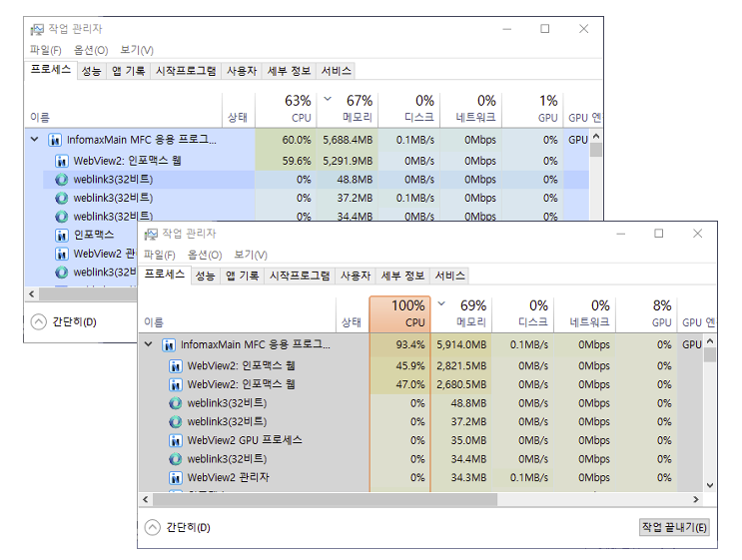Click 디스크 column header in front window
The image size is (742, 560).
click(523, 314)
